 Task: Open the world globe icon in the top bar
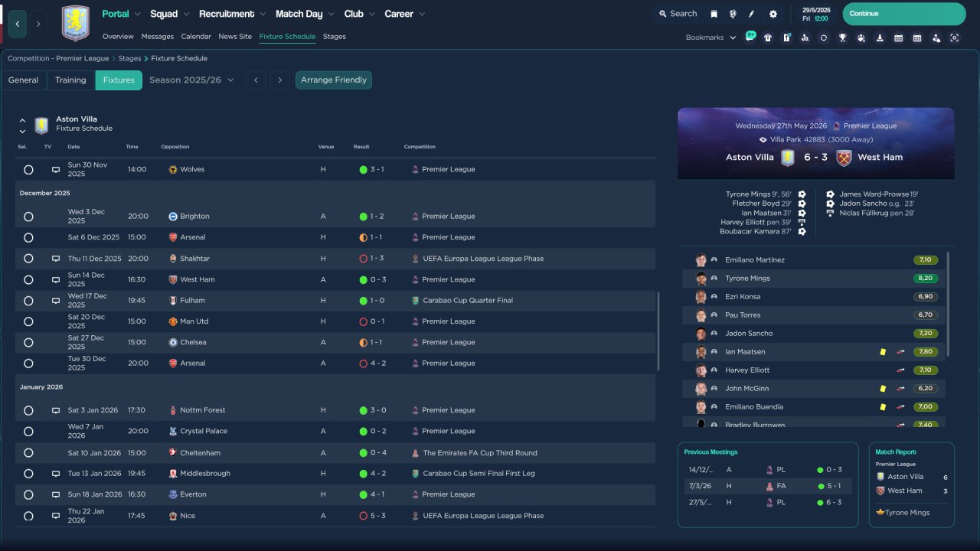point(733,14)
